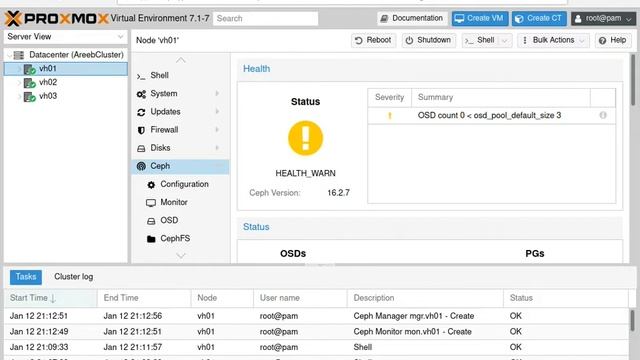
Task: Switch to the Cluster log tab
Action: click(73, 277)
